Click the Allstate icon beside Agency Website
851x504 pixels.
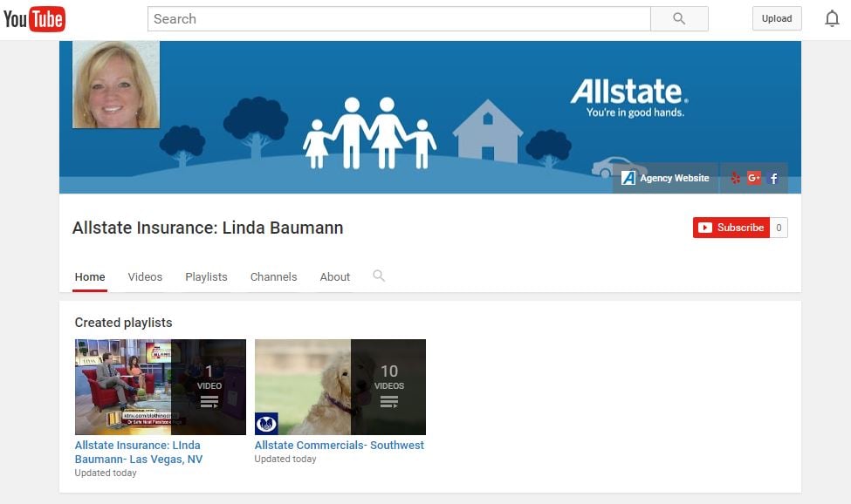pos(628,178)
